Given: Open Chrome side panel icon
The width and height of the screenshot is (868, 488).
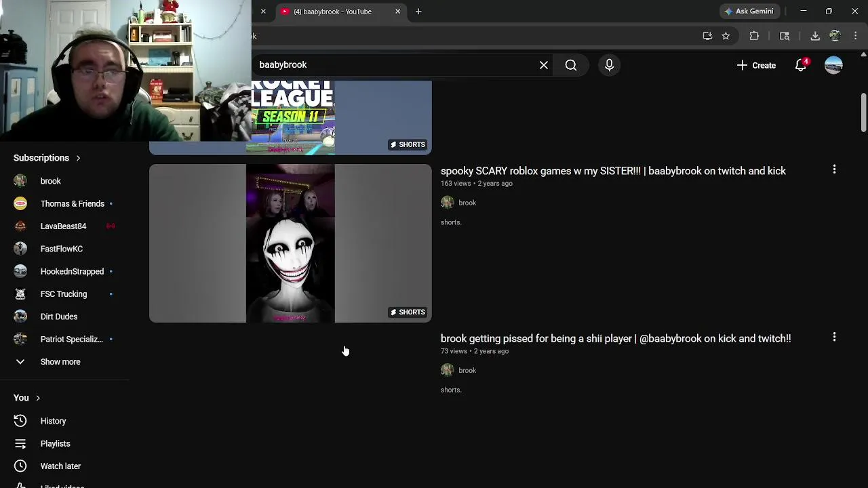Looking at the screenshot, I should 785,36.
